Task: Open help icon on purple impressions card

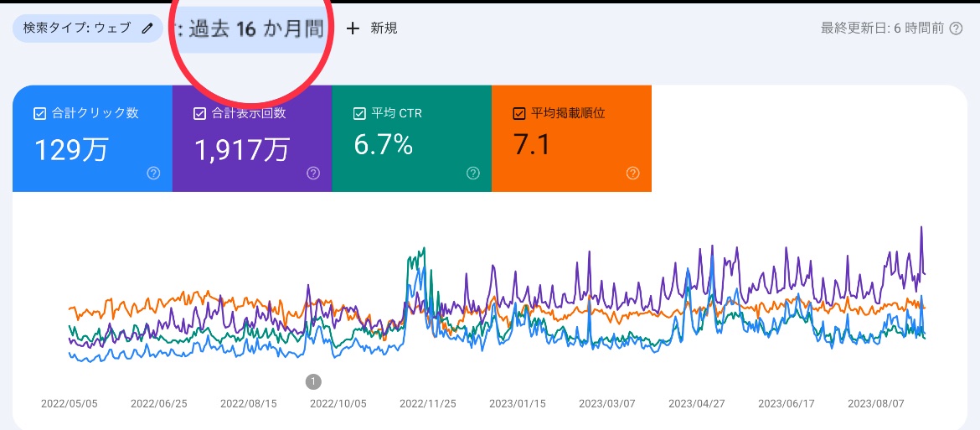Action: pyautogui.click(x=313, y=174)
